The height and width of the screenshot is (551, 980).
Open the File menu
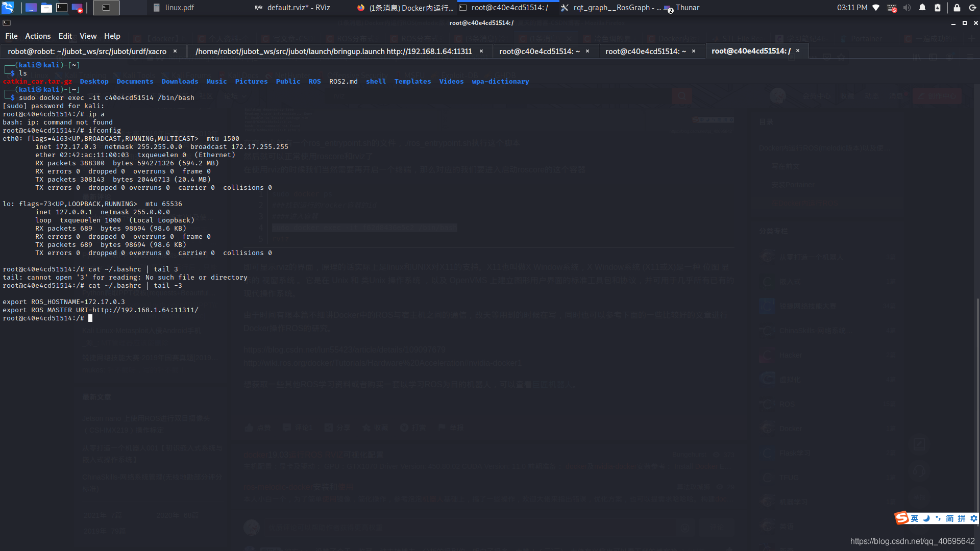click(11, 36)
